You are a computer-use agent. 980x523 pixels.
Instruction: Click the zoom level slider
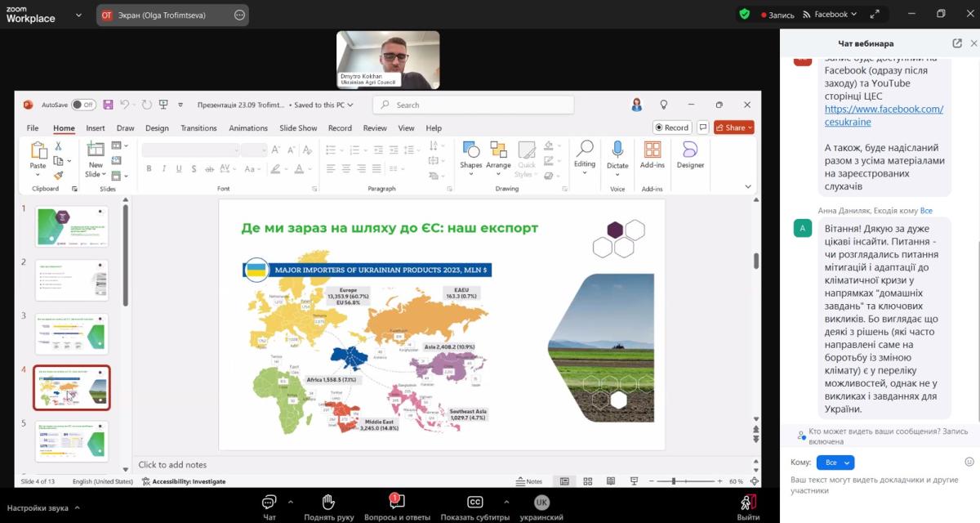tap(686, 481)
